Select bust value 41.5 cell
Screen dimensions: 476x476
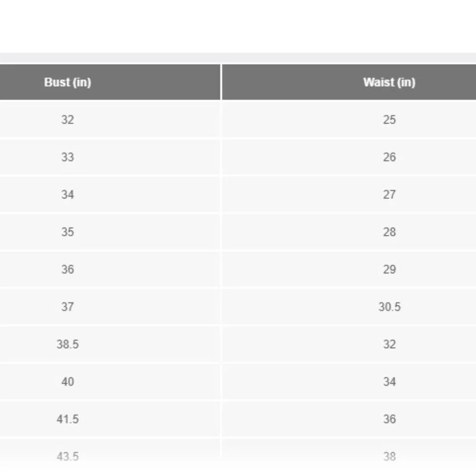click(110, 419)
